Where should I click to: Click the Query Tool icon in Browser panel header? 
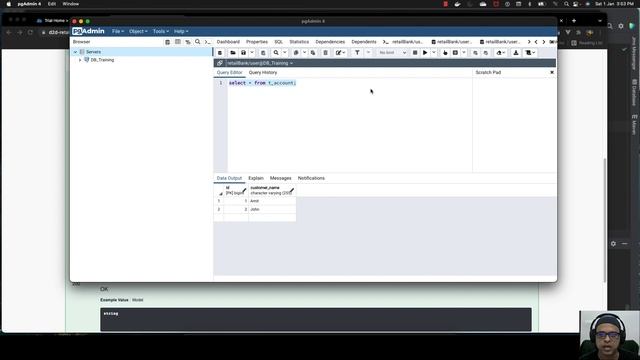point(167,42)
